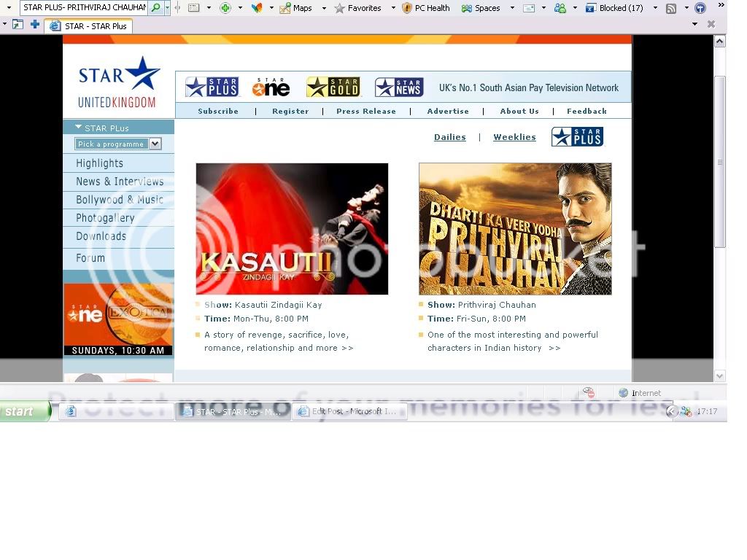Viewport: 747px width, 560px height.
Task: Open Favorites star in toolbar
Action: point(357,8)
